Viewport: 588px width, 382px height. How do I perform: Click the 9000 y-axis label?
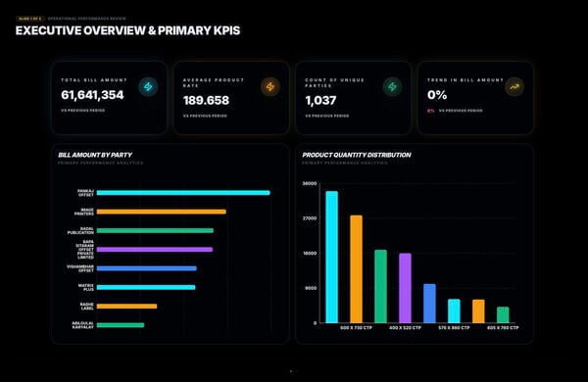[311, 288]
